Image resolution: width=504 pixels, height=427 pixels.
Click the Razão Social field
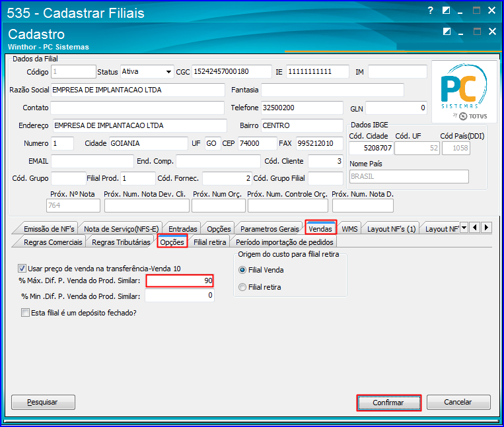coord(138,90)
